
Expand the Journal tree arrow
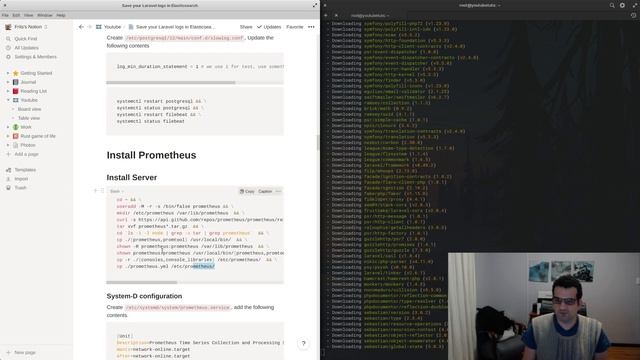8,82
